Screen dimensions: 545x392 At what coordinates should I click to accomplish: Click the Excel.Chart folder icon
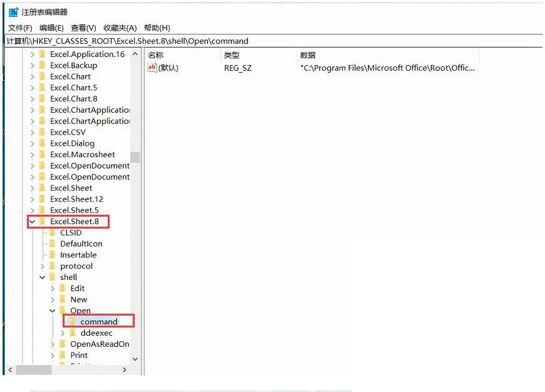click(x=43, y=76)
